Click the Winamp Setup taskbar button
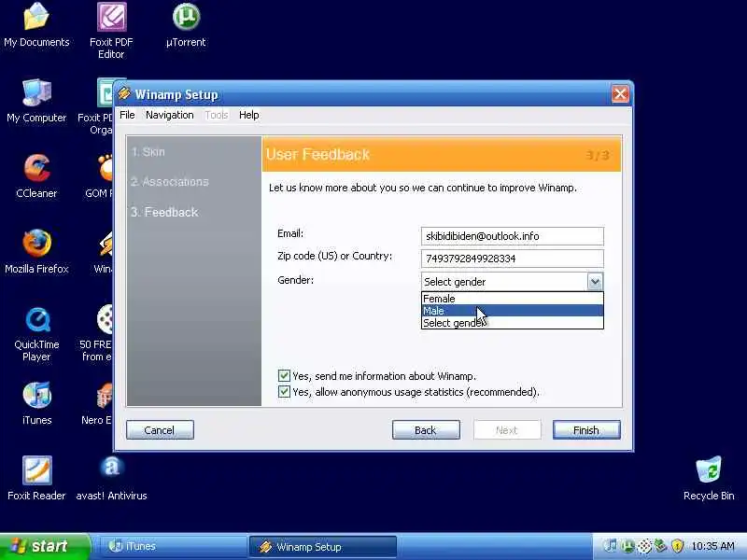Viewport: 747px width, 560px height. pos(322,546)
